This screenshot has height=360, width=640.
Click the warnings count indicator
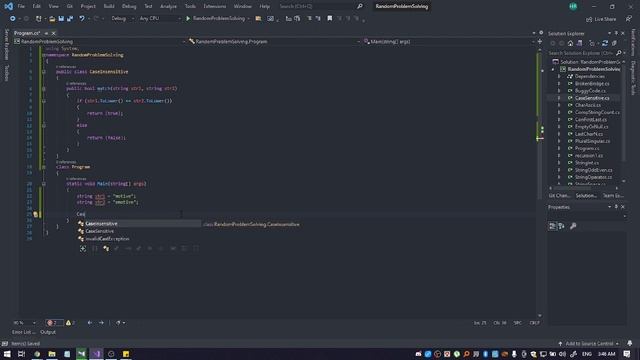70,323
